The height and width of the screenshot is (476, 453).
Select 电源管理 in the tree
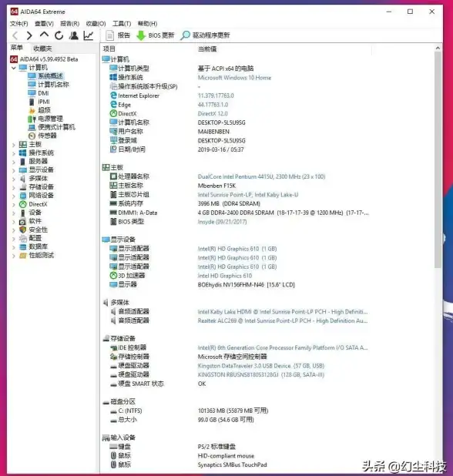click(x=50, y=119)
